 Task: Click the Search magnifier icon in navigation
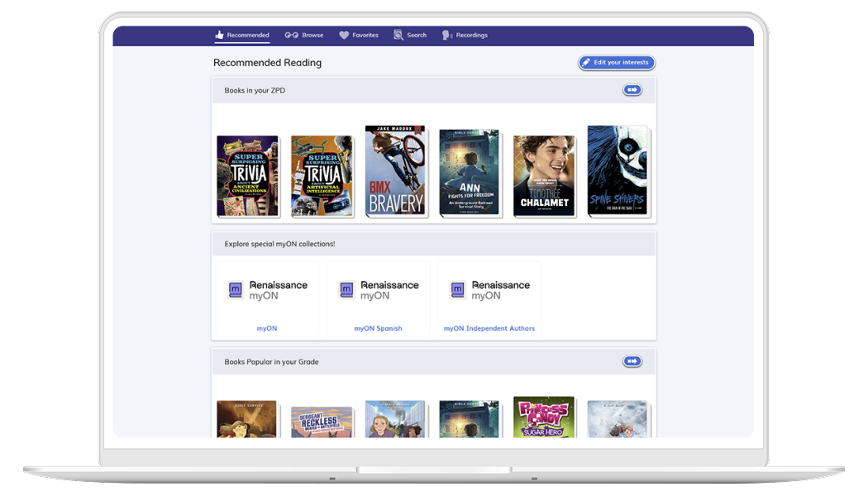[x=398, y=36]
